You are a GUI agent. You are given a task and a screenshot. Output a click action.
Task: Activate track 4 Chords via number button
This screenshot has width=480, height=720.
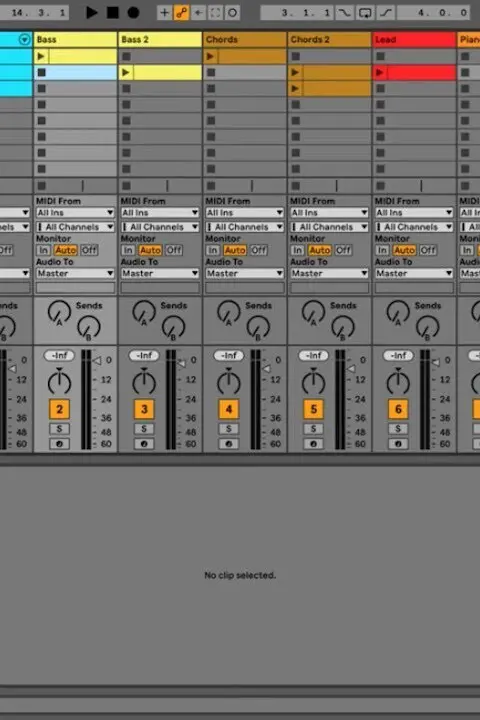tap(229, 409)
